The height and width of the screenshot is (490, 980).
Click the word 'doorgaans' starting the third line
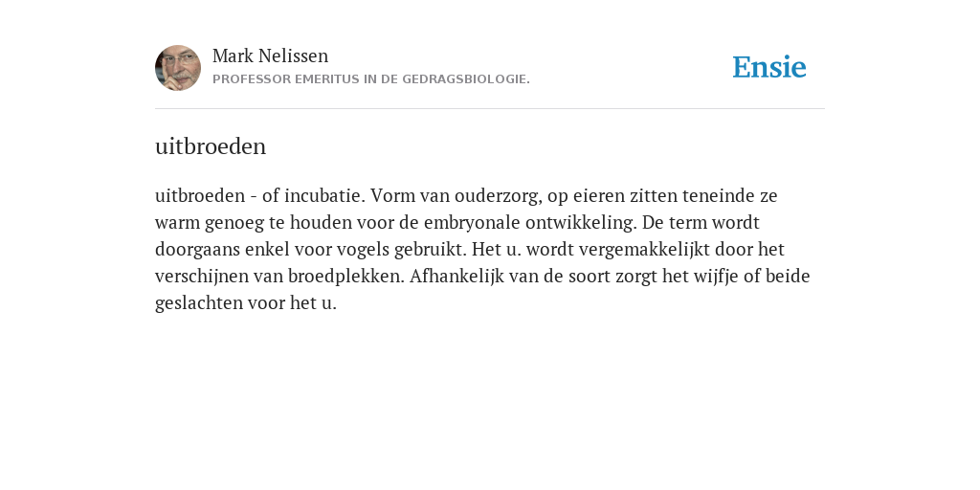pos(197,250)
